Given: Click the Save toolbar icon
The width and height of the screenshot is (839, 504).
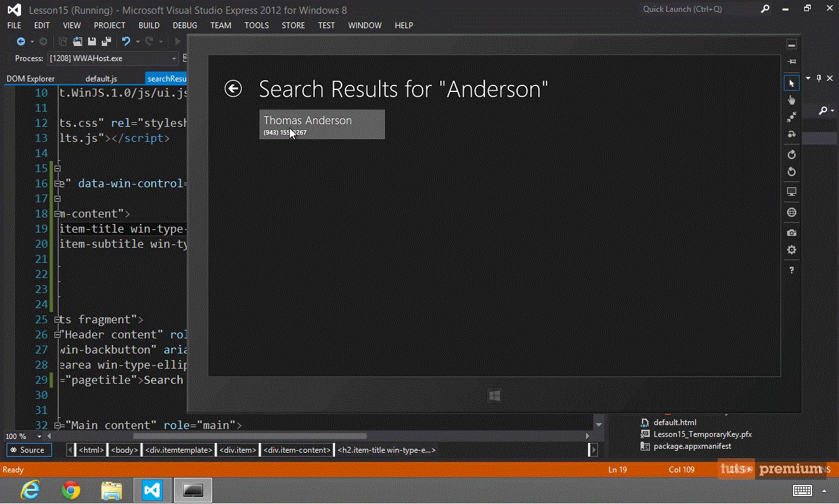Looking at the screenshot, I should (92, 41).
